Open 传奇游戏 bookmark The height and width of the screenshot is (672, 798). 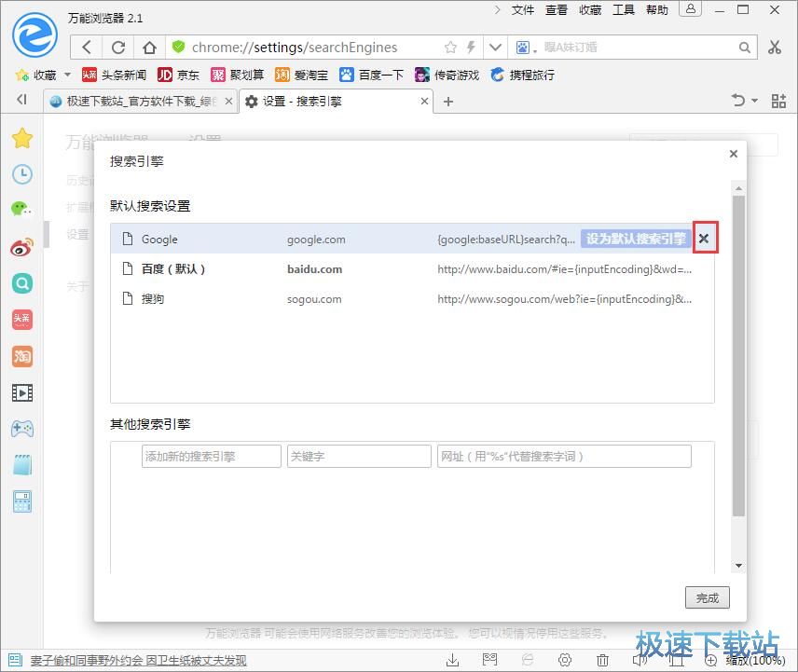[x=447, y=75]
